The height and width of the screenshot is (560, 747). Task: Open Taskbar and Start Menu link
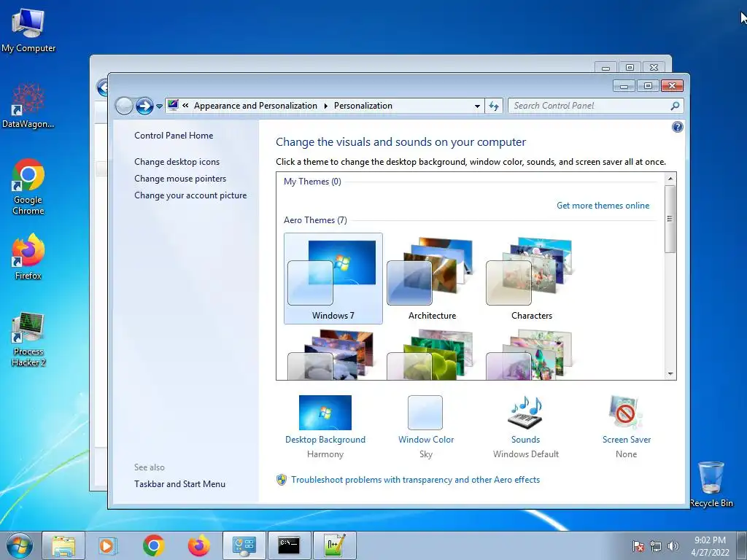click(x=179, y=484)
